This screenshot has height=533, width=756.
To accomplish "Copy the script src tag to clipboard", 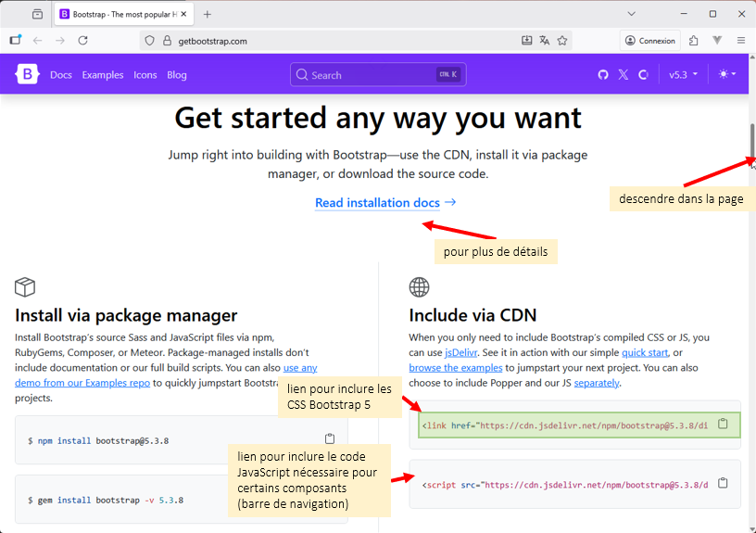I will (x=724, y=483).
